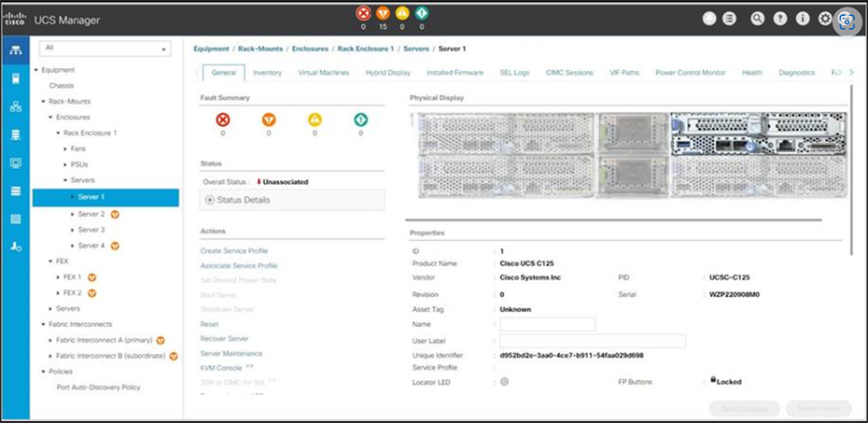Open the Equipment navigation icon

16,51
